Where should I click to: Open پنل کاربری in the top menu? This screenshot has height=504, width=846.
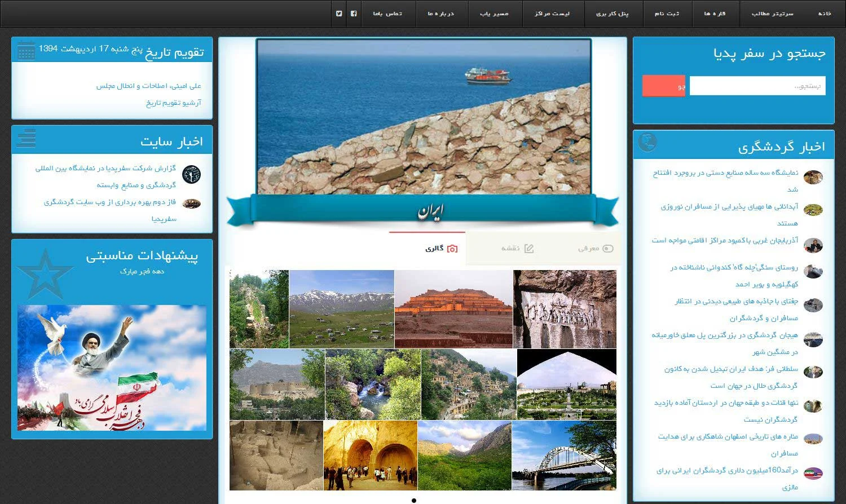coord(612,14)
